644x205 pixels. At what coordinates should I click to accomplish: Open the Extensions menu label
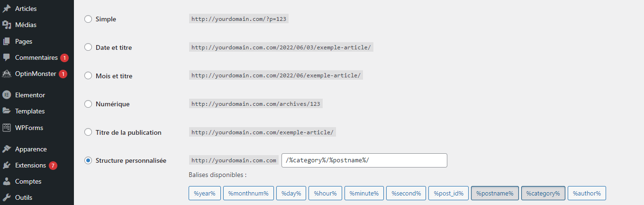30,165
